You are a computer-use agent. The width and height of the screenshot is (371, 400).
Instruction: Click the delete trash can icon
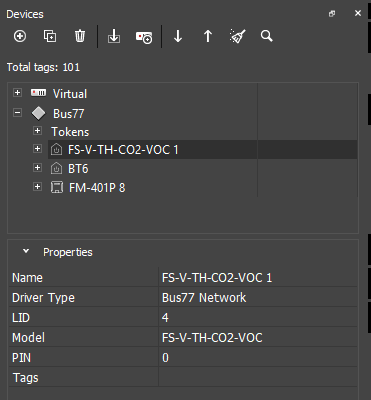coord(80,36)
